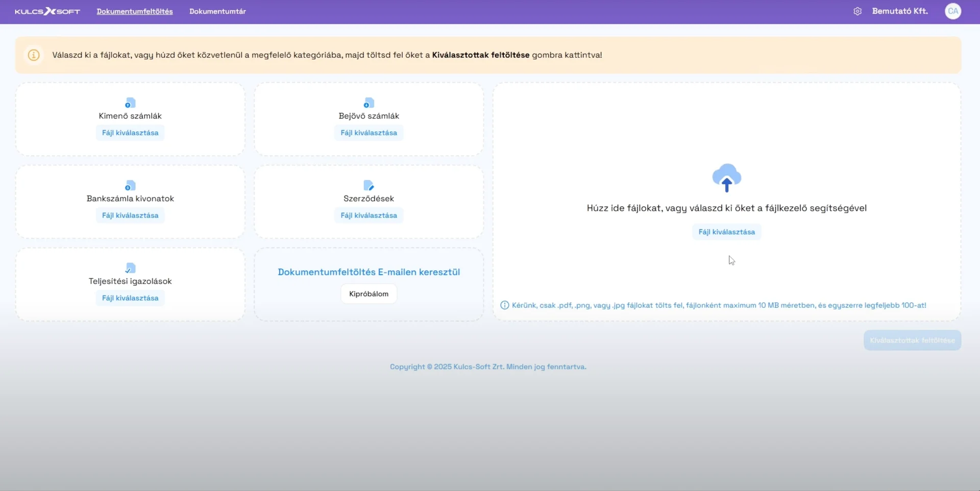Click the Szerződések label
This screenshot has height=491, width=980.
tap(369, 199)
